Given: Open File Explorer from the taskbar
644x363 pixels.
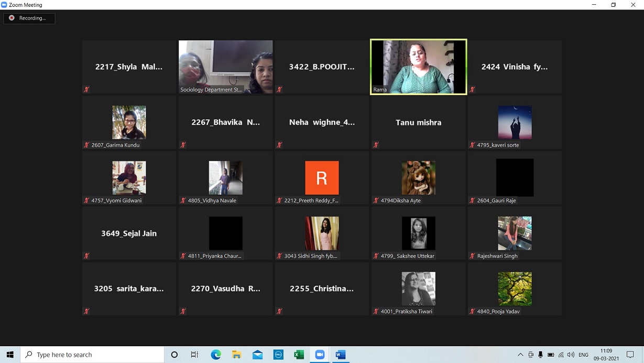Looking at the screenshot, I should click(236, 355).
